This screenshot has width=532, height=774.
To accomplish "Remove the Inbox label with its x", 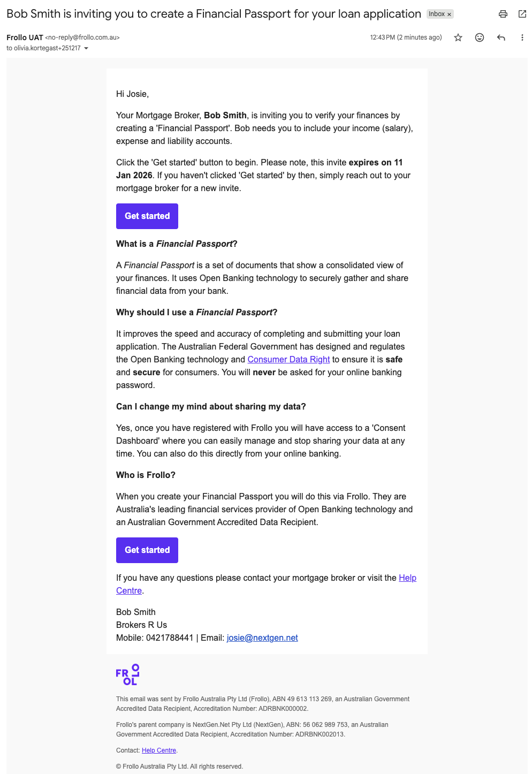I will pos(450,14).
